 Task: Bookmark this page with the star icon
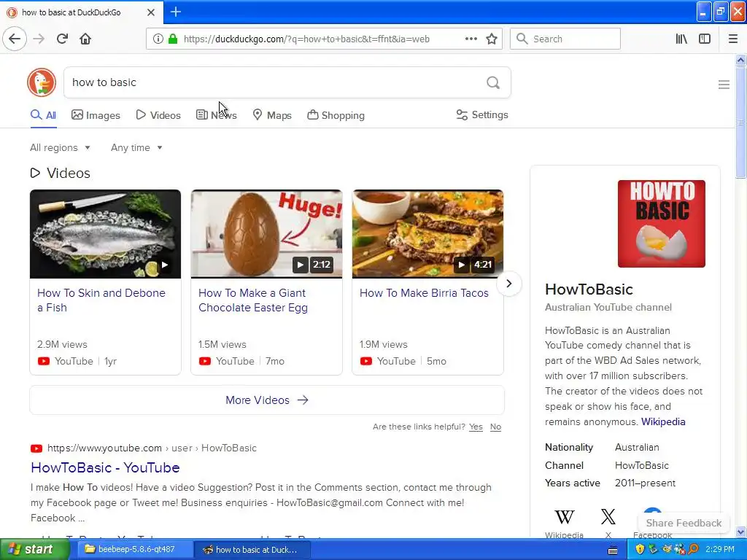(492, 39)
